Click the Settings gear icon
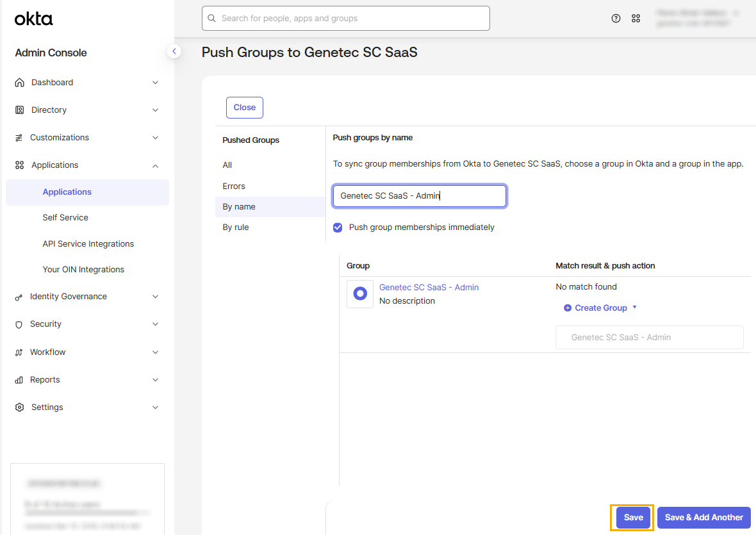 click(x=19, y=407)
